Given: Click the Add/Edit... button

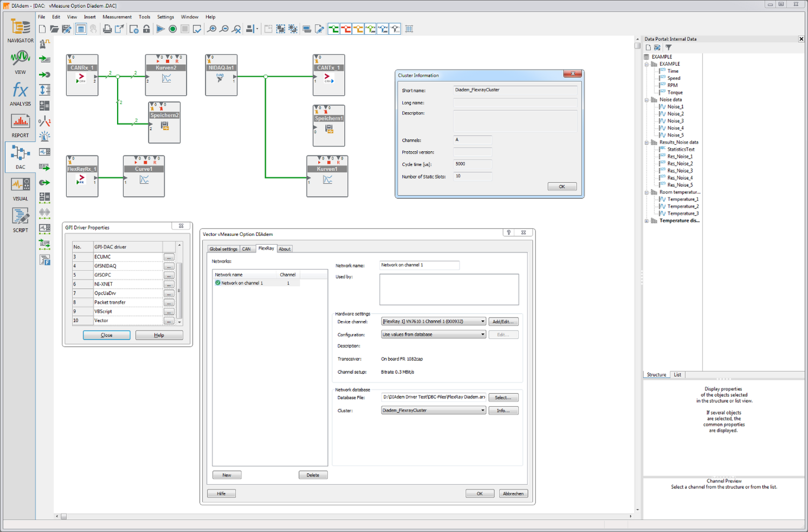Looking at the screenshot, I should pyautogui.click(x=503, y=322).
